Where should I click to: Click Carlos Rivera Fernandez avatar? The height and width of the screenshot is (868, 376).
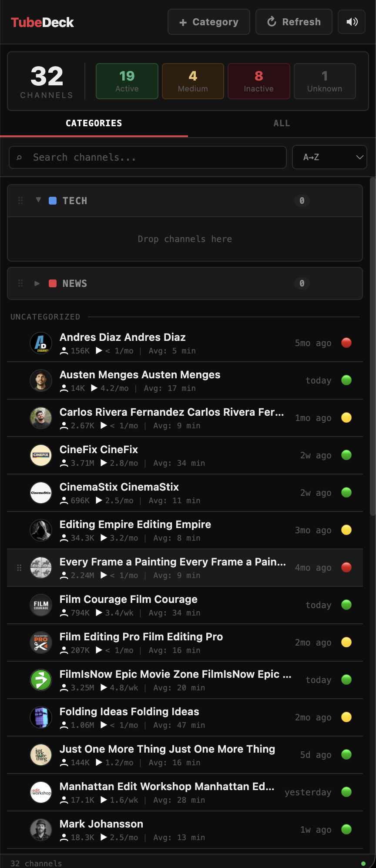point(41,418)
